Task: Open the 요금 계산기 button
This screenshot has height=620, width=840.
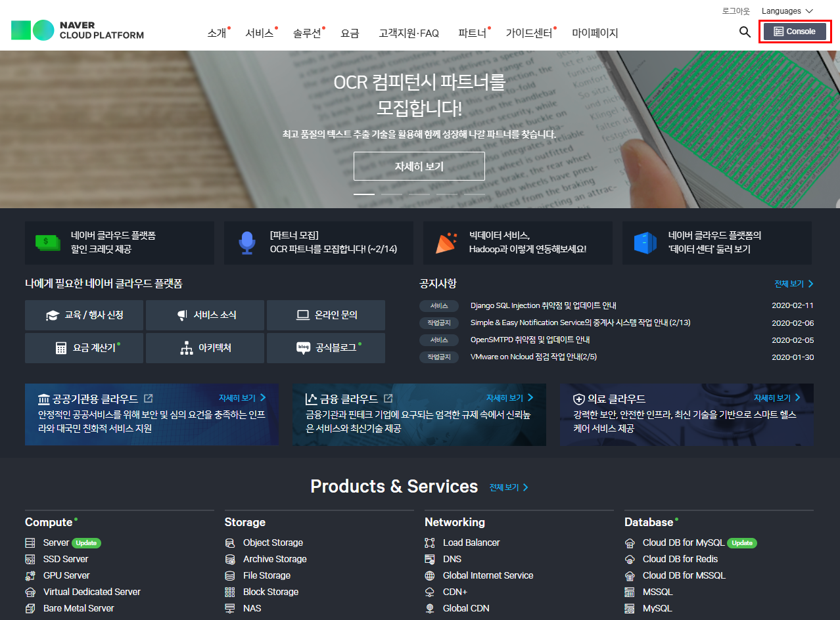Action: [84, 348]
